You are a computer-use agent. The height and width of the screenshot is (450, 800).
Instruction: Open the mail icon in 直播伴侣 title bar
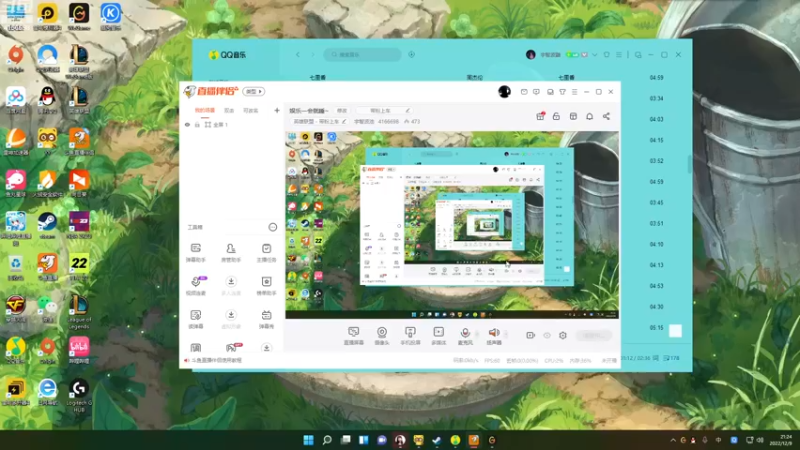524,92
